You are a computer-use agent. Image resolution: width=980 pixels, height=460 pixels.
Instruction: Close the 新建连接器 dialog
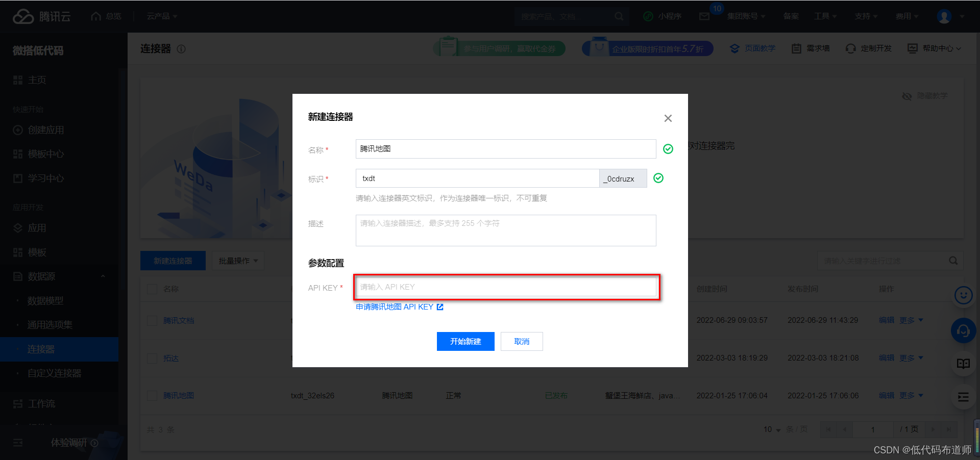click(668, 118)
